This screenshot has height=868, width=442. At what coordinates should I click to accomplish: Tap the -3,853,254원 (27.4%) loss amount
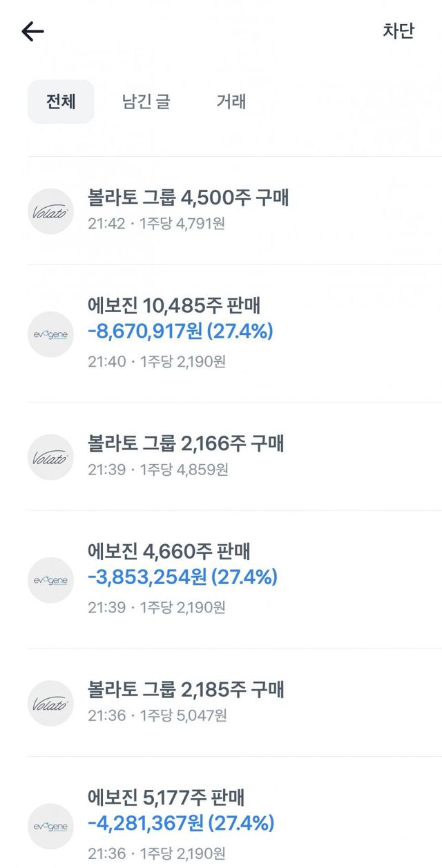tap(182, 577)
